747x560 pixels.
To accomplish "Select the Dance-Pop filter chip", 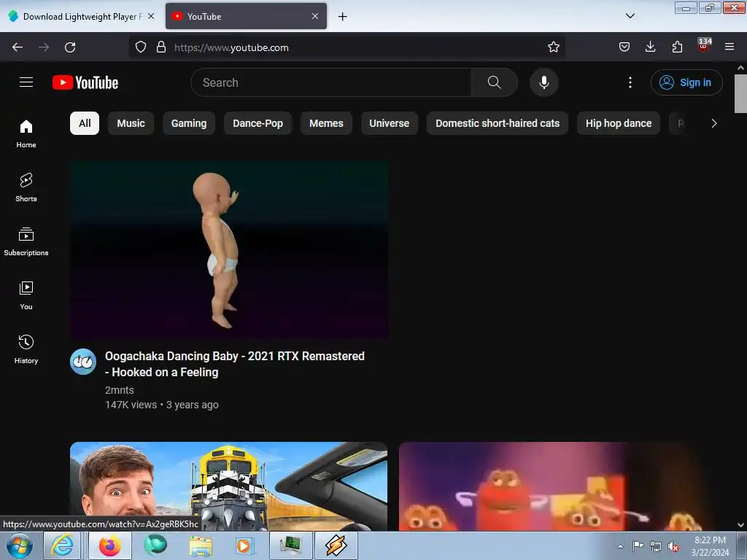I will point(258,123).
